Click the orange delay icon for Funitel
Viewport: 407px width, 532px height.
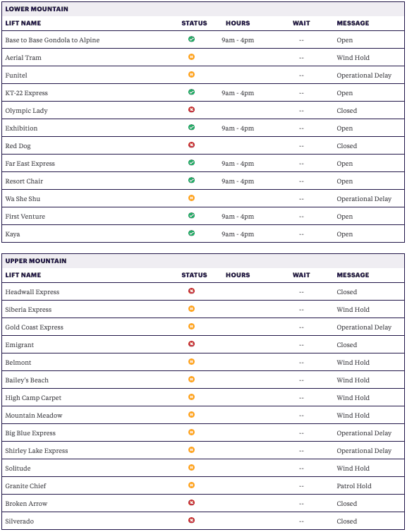pyautogui.click(x=191, y=75)
